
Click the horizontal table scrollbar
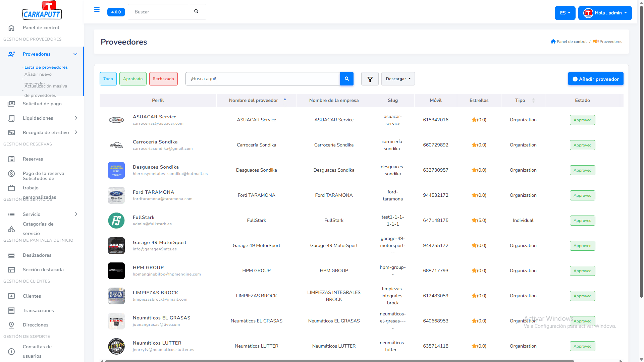coord(339,361)
